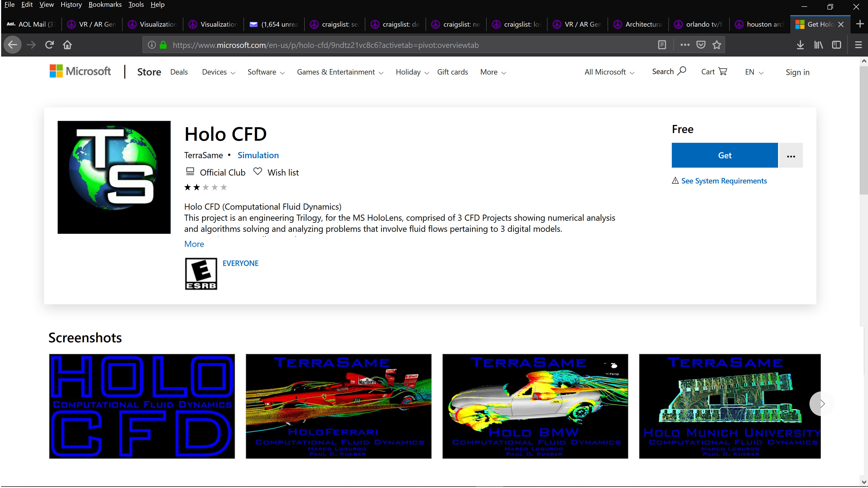The height and width of the screenshot is (488, 868).
Task: Click the blue Get button
Action: [x=724, y=155]
